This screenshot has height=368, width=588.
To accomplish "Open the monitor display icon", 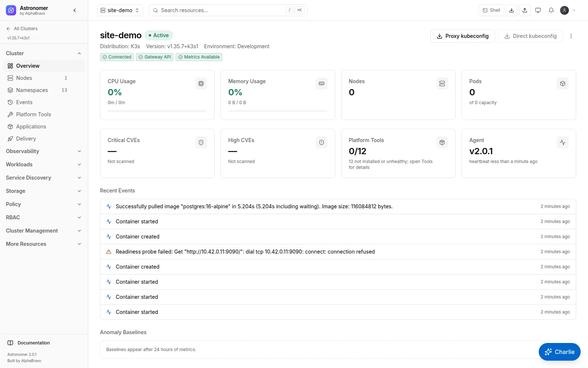I will pyautogui.click(x=538, y=10).
